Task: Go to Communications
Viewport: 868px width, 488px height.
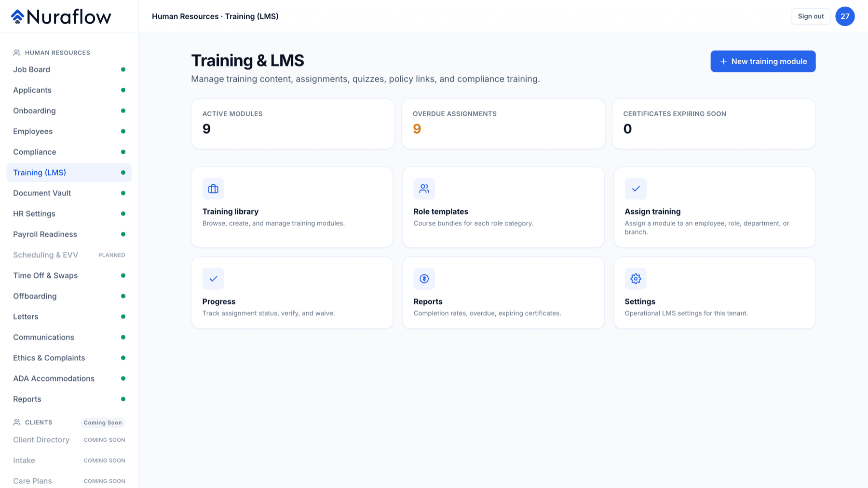Action: click(x=69, y=337)
